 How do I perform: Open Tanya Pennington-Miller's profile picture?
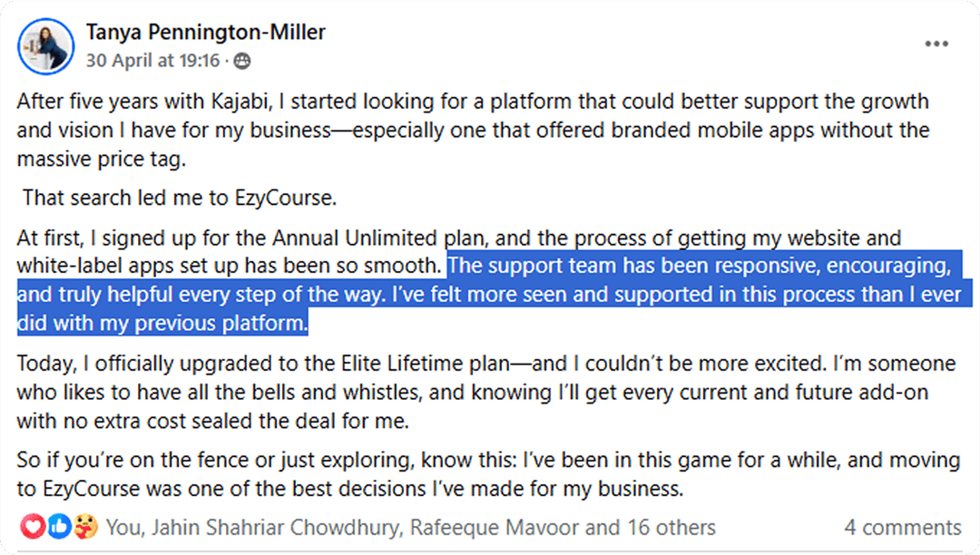pyautogui.click(x=45, y=45)
